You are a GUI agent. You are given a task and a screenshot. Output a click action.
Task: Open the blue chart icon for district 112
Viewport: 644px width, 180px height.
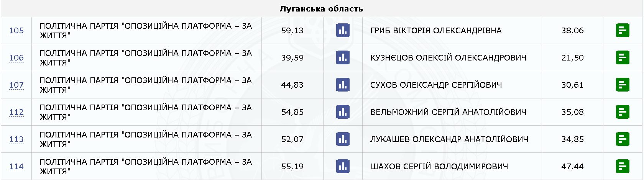pos(343,112)
